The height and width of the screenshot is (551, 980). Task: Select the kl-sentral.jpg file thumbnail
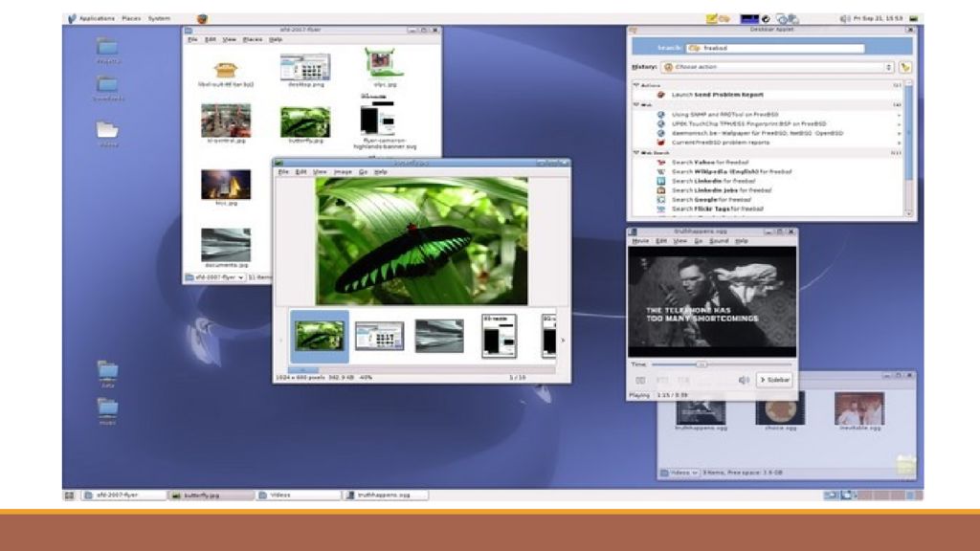pyautogui.click(x=226, y=120)
